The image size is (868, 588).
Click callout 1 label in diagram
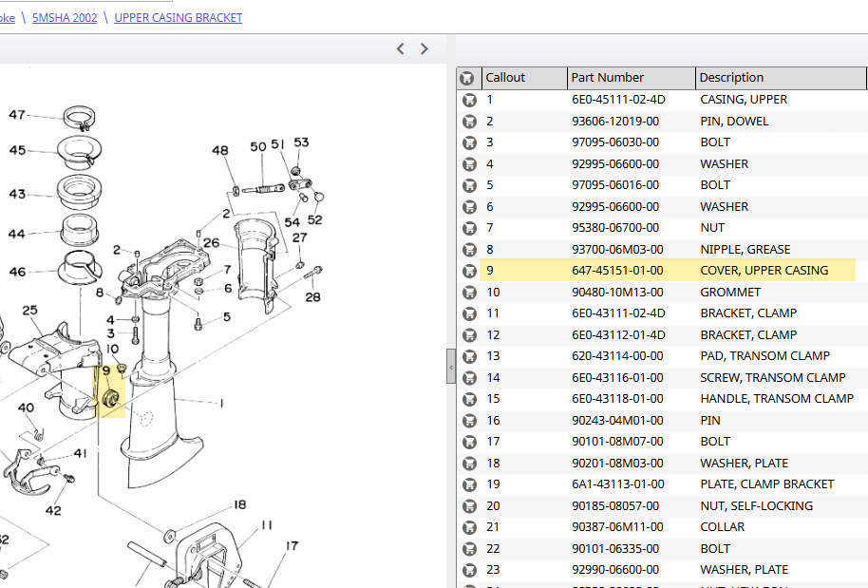(x=221, y=403)
